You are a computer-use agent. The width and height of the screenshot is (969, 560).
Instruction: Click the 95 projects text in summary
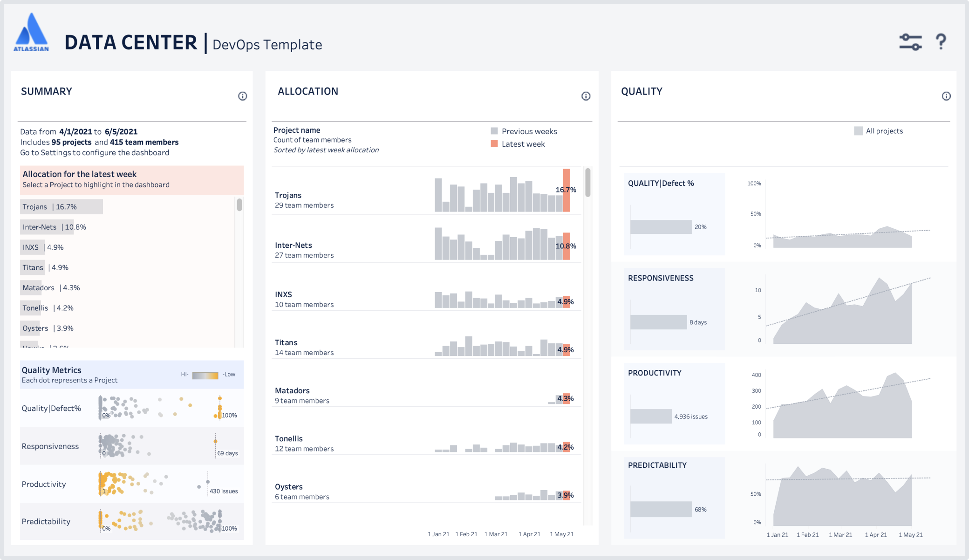tap(71, 142)
